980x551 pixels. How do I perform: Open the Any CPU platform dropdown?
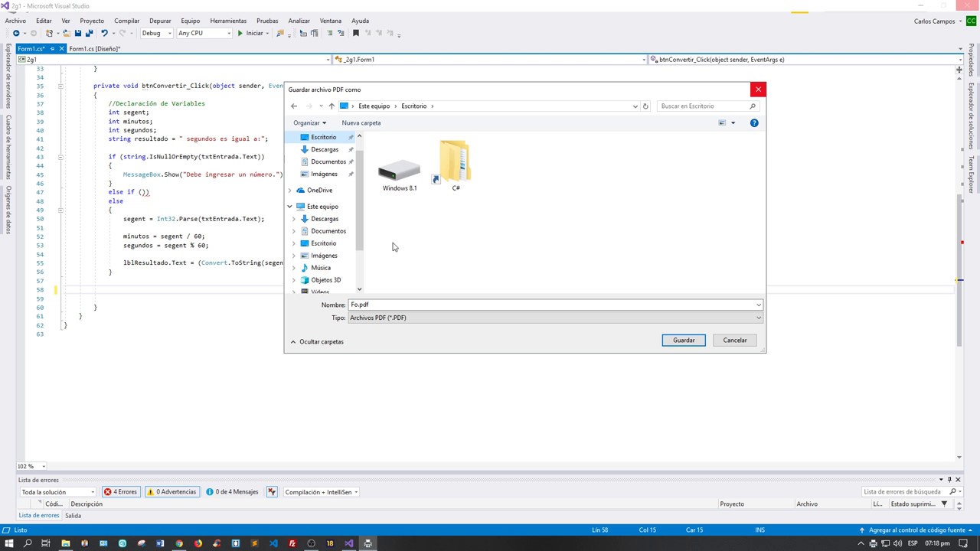(204, 33)
